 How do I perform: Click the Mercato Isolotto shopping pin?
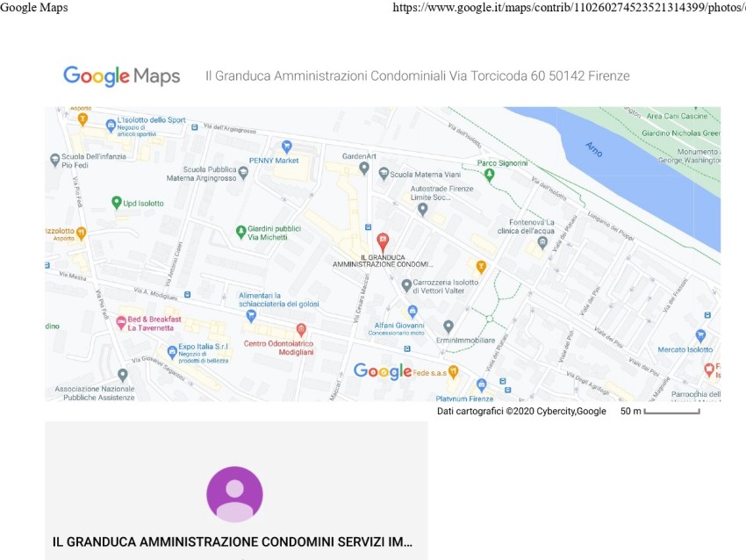[x=700, y=336]
